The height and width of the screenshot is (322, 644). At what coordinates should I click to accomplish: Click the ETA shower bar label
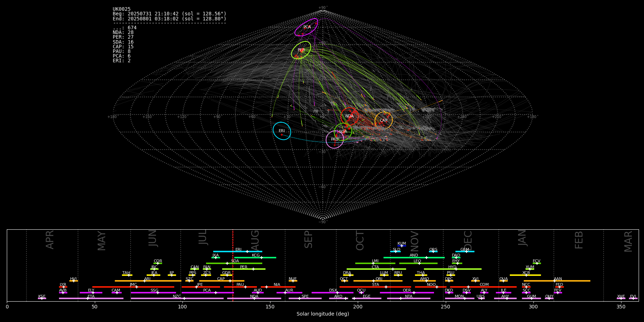coord(91,297)
